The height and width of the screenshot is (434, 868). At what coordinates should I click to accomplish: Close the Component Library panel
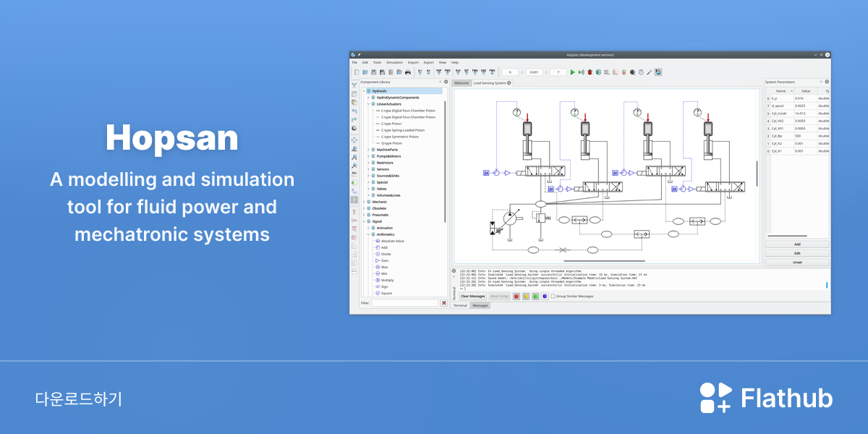tap(446, 82)
